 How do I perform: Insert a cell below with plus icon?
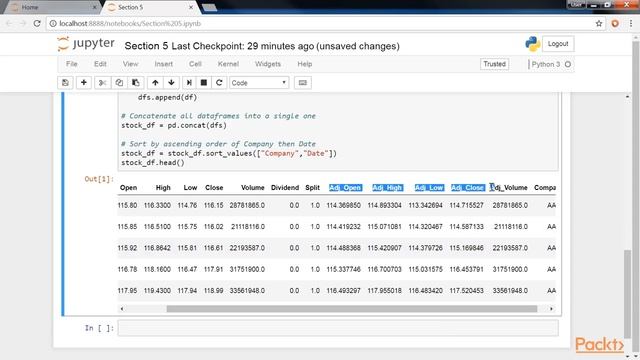[x=84, y=83]
